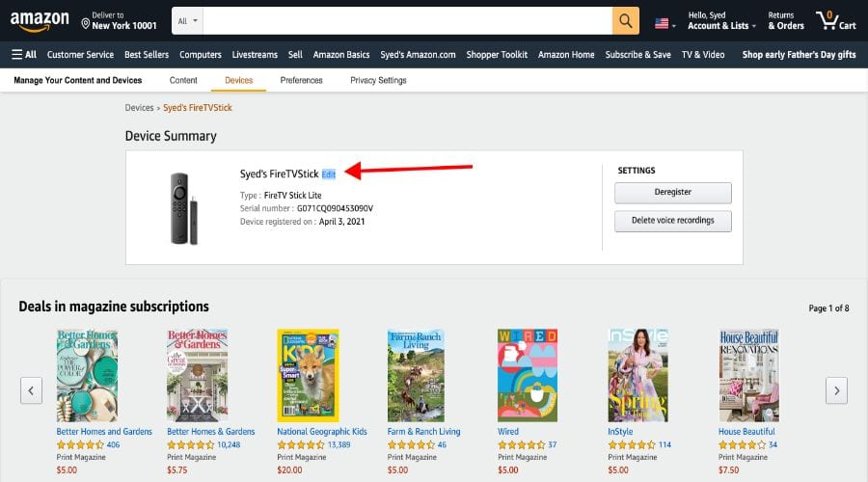The width and height of the screenshot is (868, 482).
Task: Open Shopper Toolkit
Action: [x=497, y=55]
